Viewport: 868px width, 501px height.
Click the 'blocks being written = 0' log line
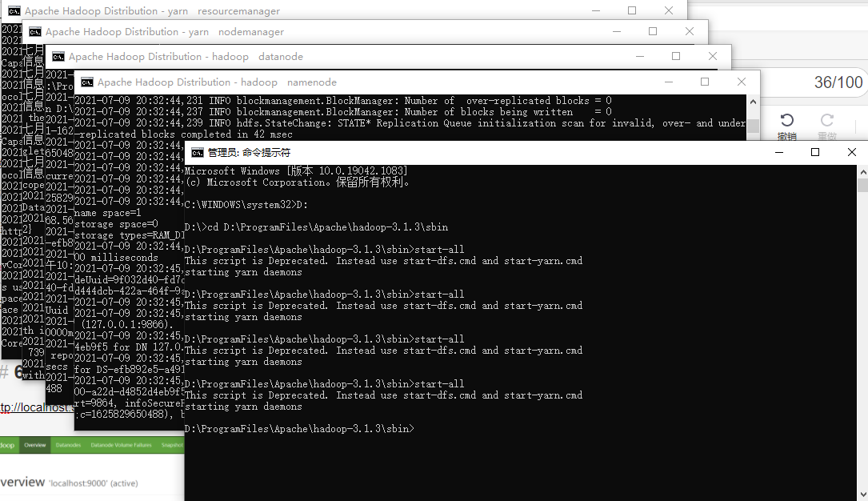pos(343,112)
